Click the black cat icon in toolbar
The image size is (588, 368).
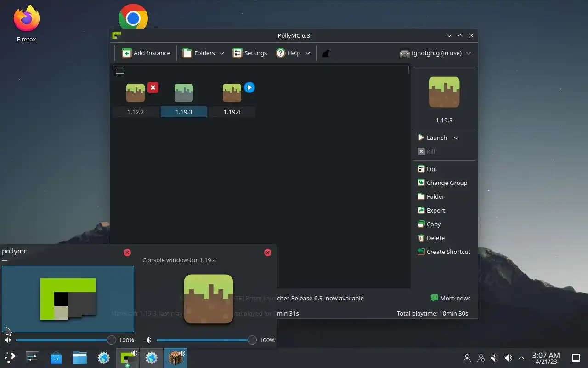click(x=326, y=53)
